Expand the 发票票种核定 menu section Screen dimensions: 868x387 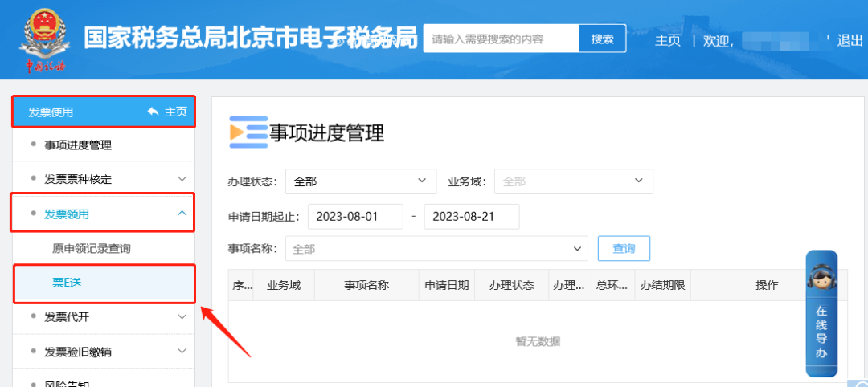182,179
